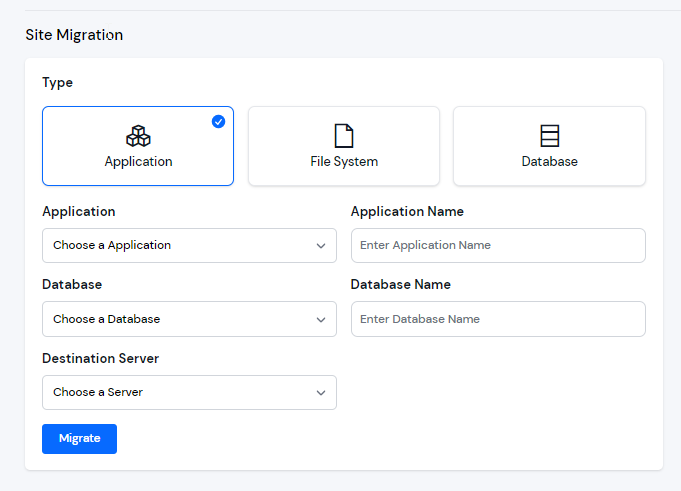Click the Application cubes icon
Image resolution: width=681 pixels, height=491 pixels.
(x=138, y=136)
